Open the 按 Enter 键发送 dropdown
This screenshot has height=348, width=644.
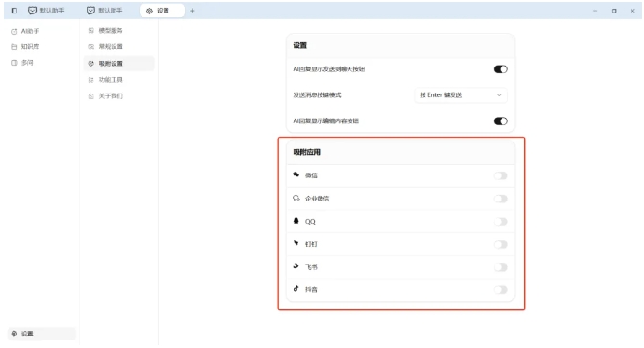coord(461,95)
